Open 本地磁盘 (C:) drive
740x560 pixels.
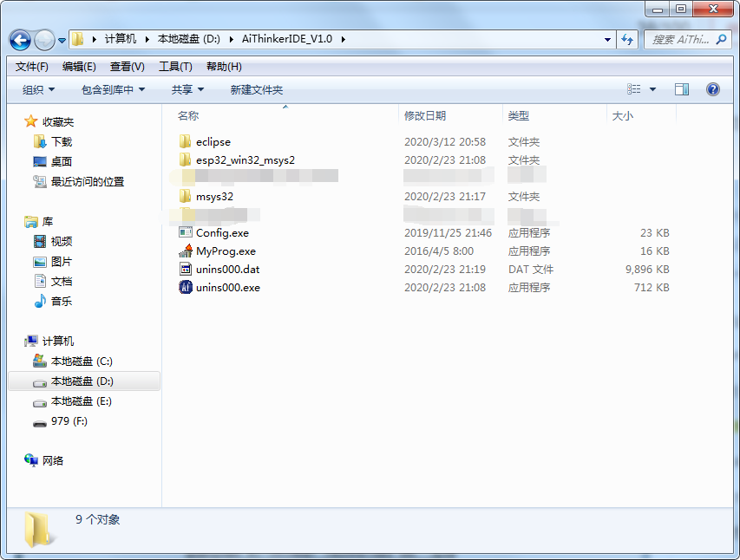[x=82, y=361]
